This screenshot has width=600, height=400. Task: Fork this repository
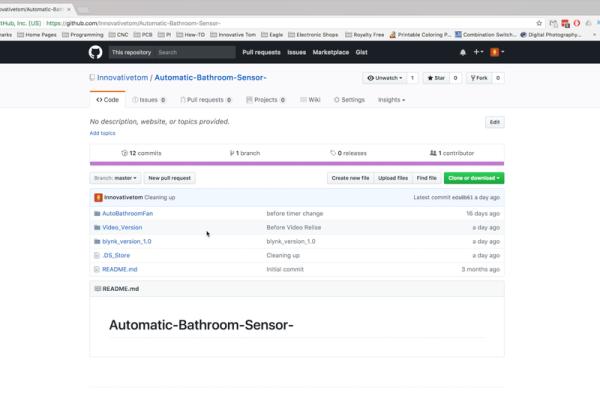tap(479, 78)
